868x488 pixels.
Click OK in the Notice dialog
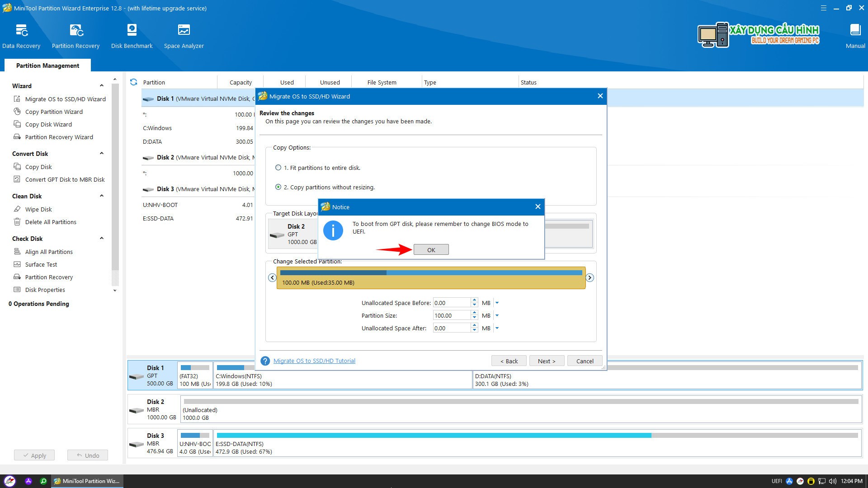(431, 250)
